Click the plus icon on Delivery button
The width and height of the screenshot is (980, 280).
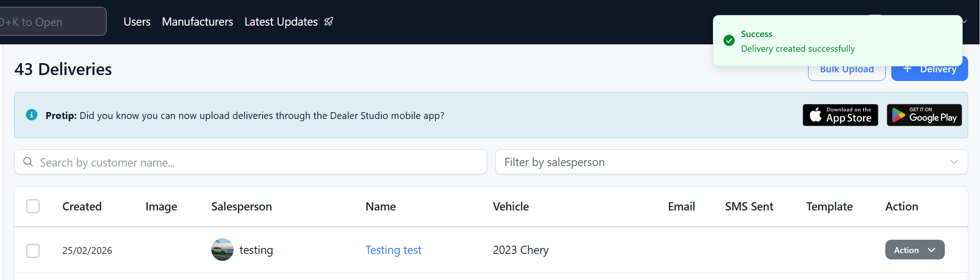[x=908, y=69]
